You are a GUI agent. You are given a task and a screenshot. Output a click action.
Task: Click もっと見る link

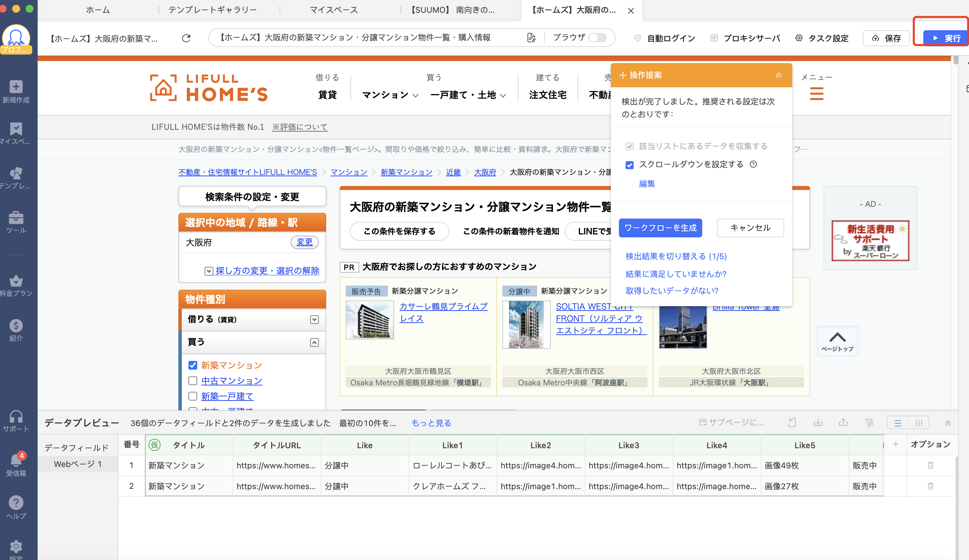[431, 423]
